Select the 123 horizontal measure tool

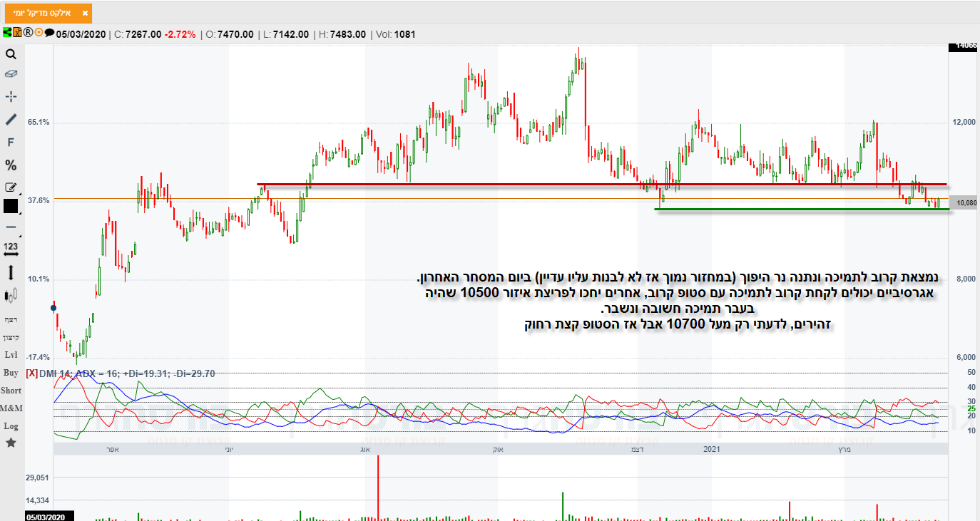point(11,248)
